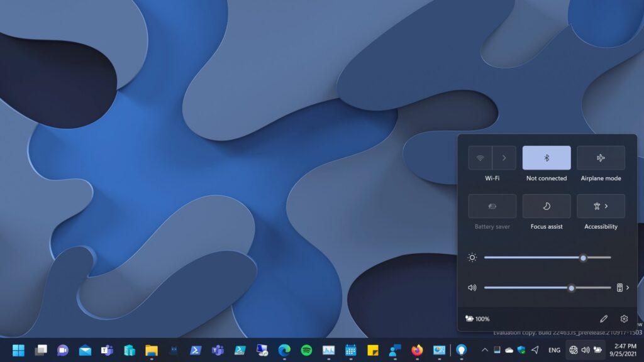This screenshot has width=644, height=362.
Task: Expand the sound output device chevron
Action: pyautogui.click(x=627, y=288)
